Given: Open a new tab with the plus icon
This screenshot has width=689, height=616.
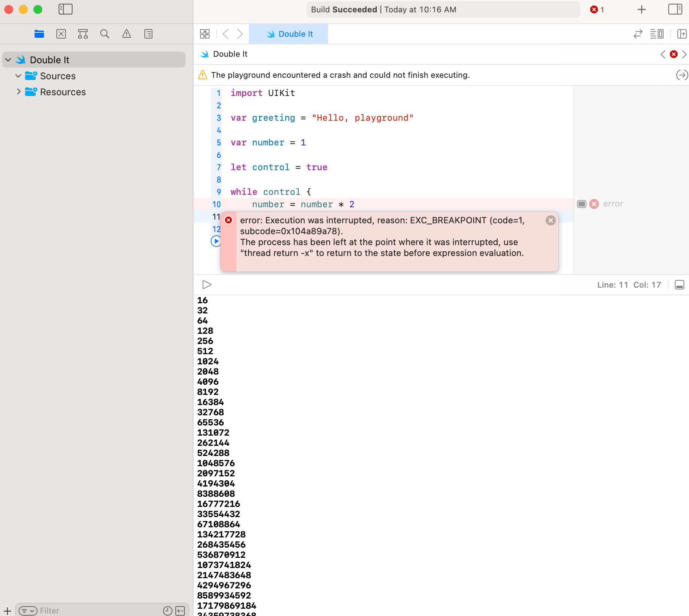Looking at the screenshot, I should point(641,9).
